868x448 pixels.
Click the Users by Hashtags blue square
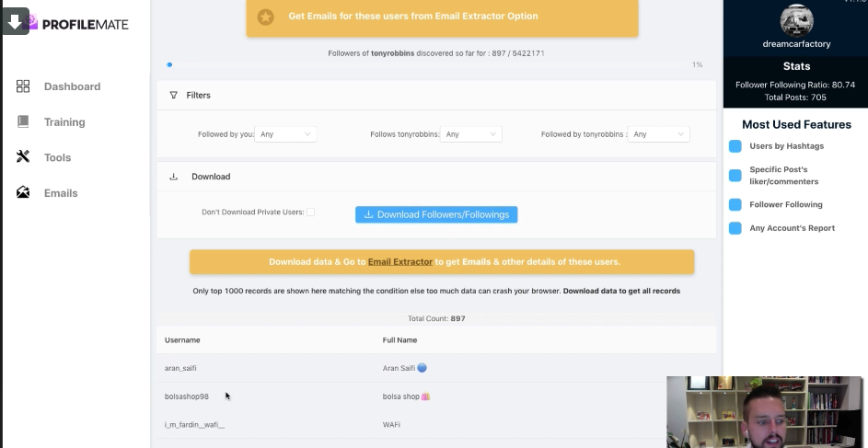tap(735, 146)
